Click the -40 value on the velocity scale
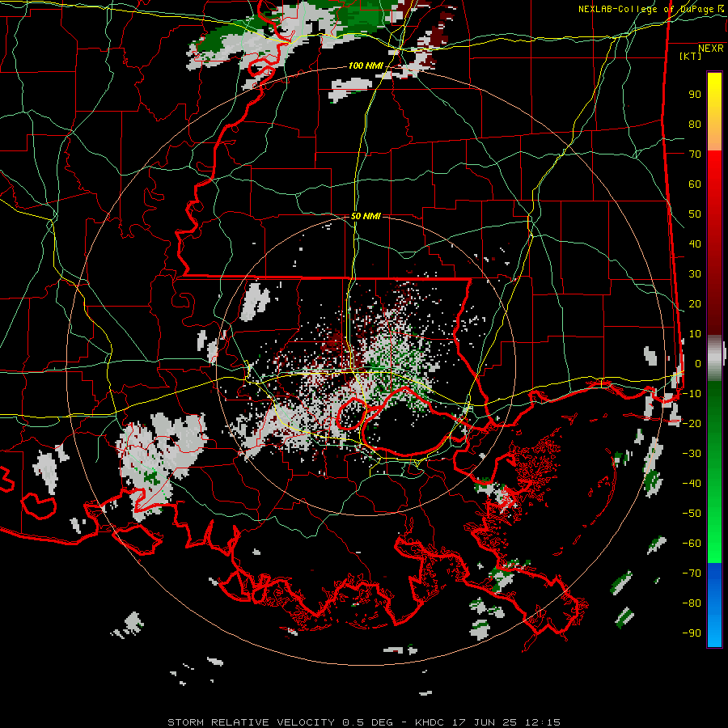728x728 pixels. 692,484
